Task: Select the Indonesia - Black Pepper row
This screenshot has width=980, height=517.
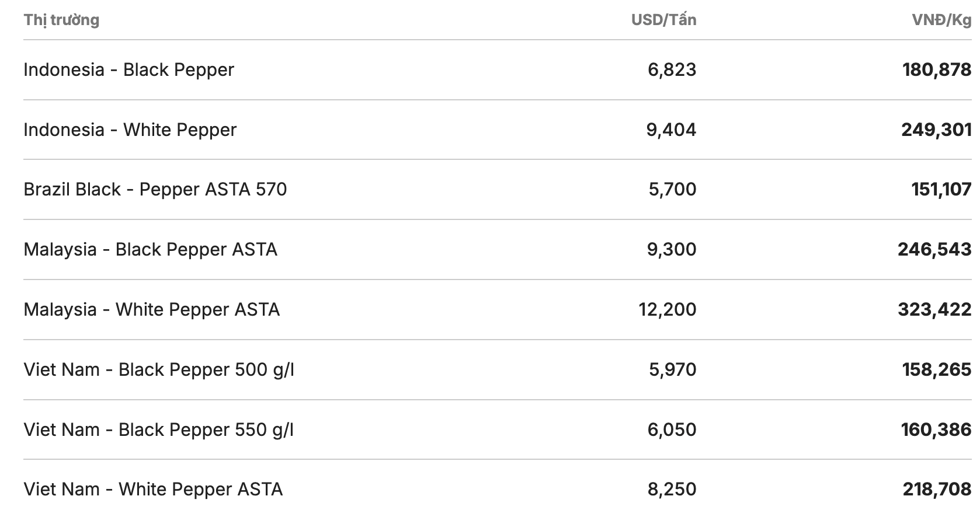Action: pyautogui.click(x=498, y=70)
